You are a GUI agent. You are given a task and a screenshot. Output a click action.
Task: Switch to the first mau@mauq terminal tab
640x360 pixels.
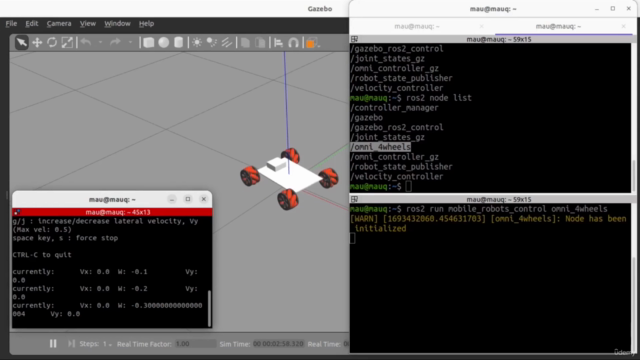coord(417,26)
